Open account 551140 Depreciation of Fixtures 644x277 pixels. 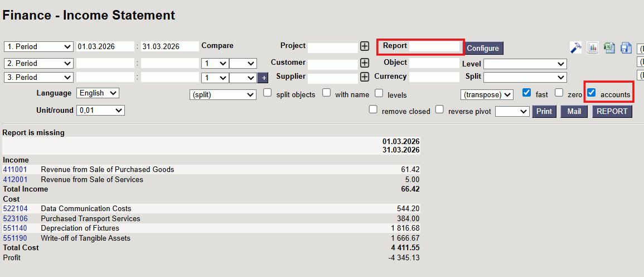pos(15,228)
